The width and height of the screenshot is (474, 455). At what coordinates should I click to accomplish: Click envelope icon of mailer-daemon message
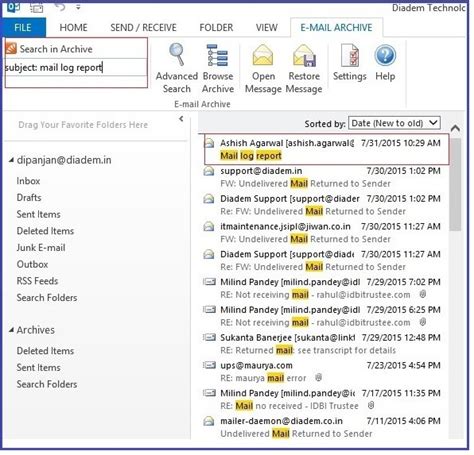coord(209,421)
